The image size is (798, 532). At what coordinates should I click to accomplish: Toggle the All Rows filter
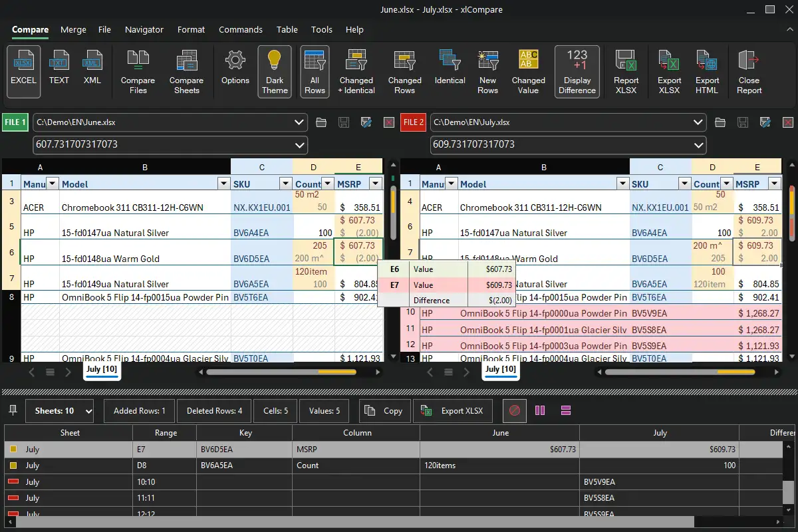coord(315,72)
